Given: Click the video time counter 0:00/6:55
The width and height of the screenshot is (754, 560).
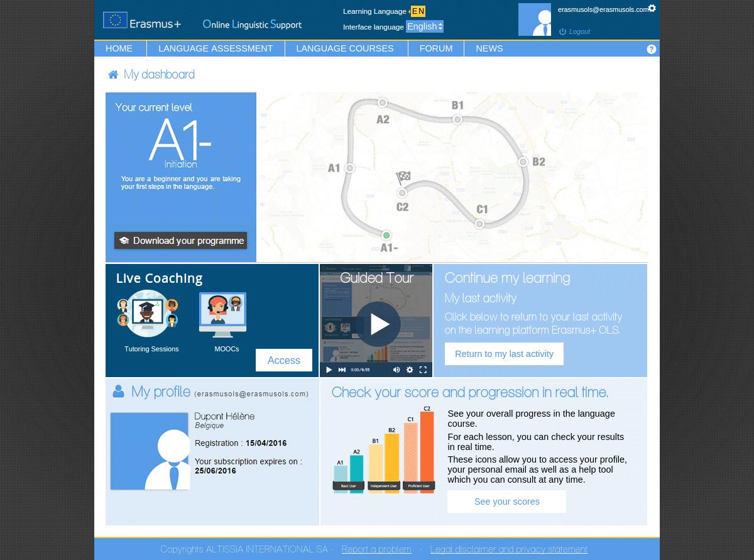Looking at the screenshot, I should (360, 370).
